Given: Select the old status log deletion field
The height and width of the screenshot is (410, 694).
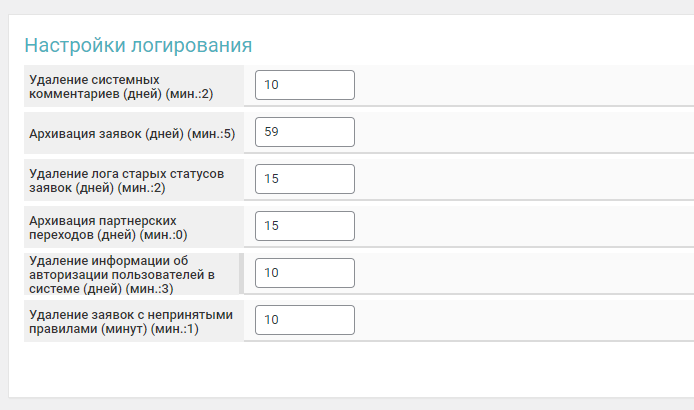Looking at the screenshot, I should (305, 179).
